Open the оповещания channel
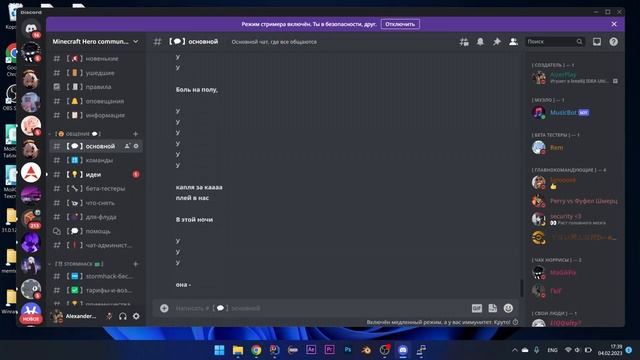 pos(96,101)
